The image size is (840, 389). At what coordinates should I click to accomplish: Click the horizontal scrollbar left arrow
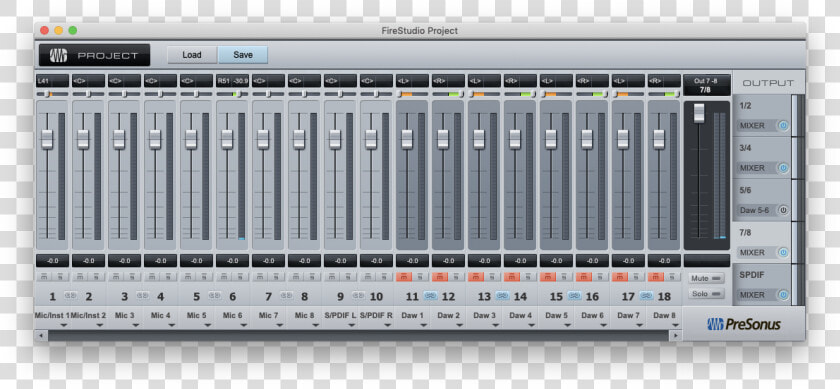[x=41, y=335]
